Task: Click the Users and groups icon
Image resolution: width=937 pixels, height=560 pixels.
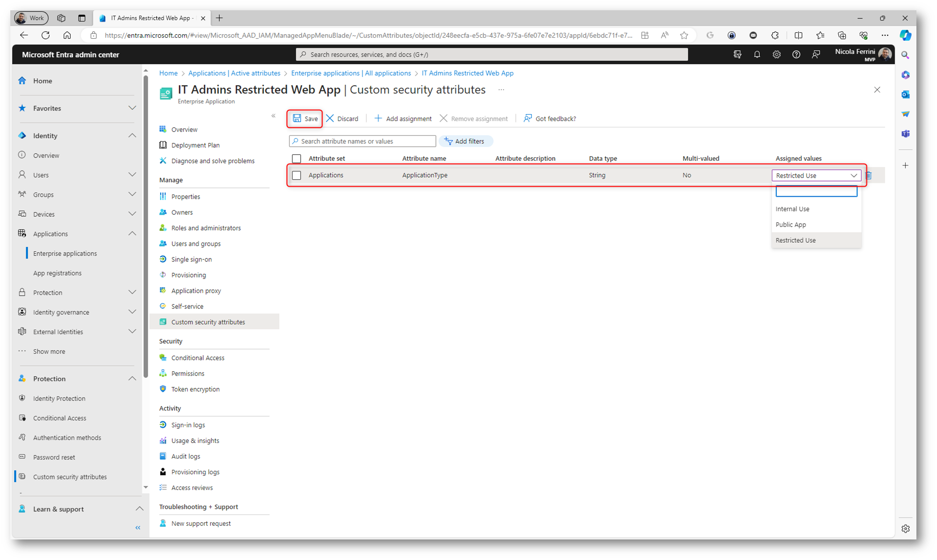Action: pyautogui.click(x=163, y=243)
